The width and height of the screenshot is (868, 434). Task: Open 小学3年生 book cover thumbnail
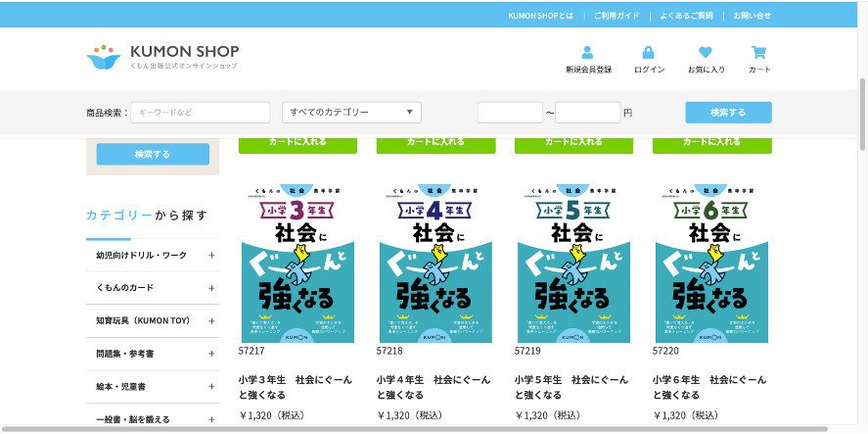point(297,263)
